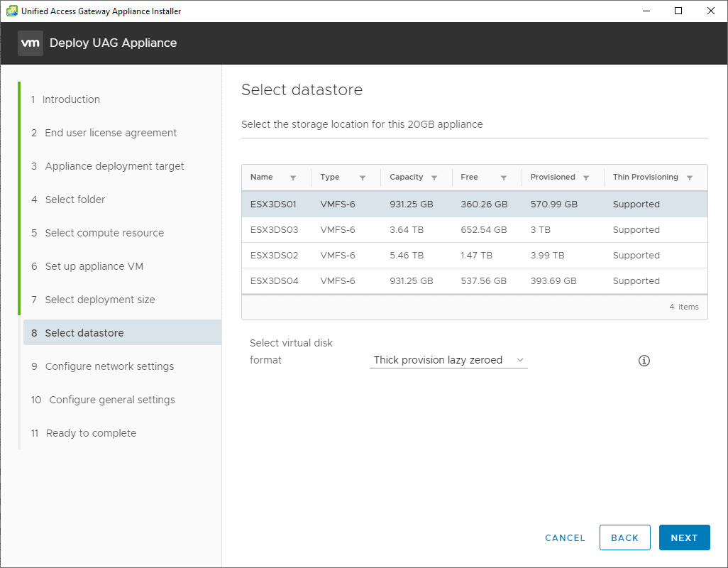
Task: Jump to Select deployment size step
Action: pos(99,300)
